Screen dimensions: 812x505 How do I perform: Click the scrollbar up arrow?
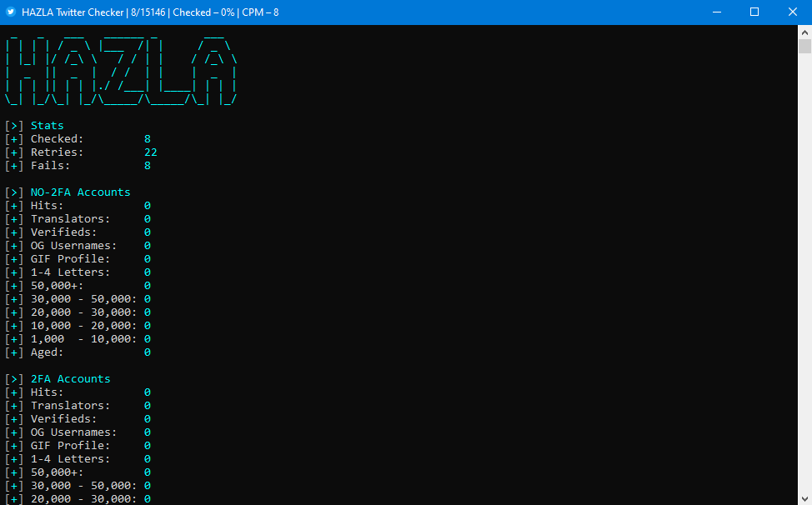(x=804, y=32)
